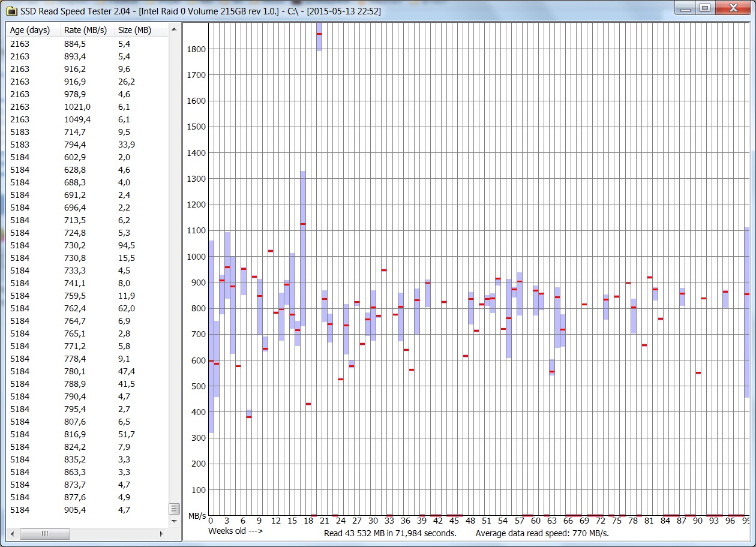This screenshot has width=756, height=547.
Task: Click the tall week 17 bar in chart
Action: click(x=303, y=249)
